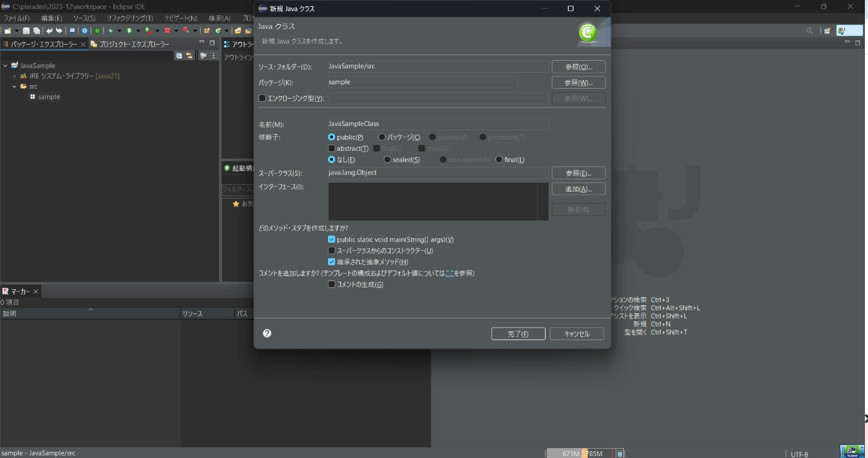868x458 pixels.
Task: Open the New wizard dropdown arrow
Action: click(x=17, y=30)
